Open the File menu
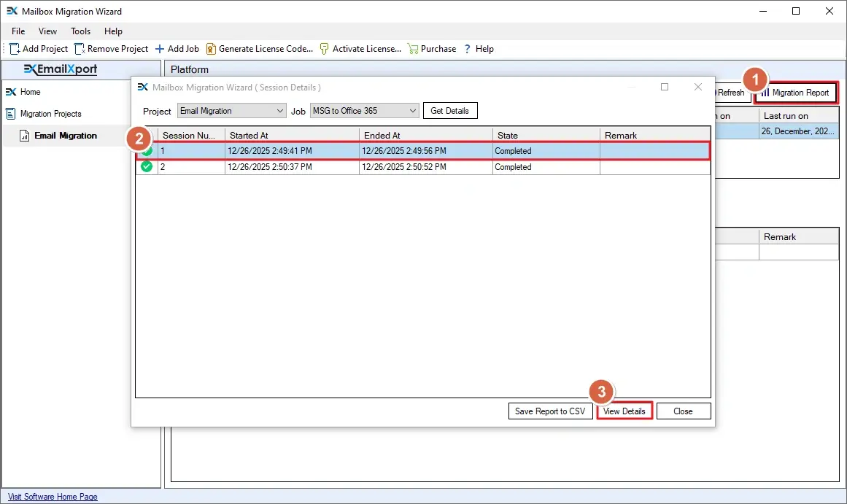 point(18,31)
